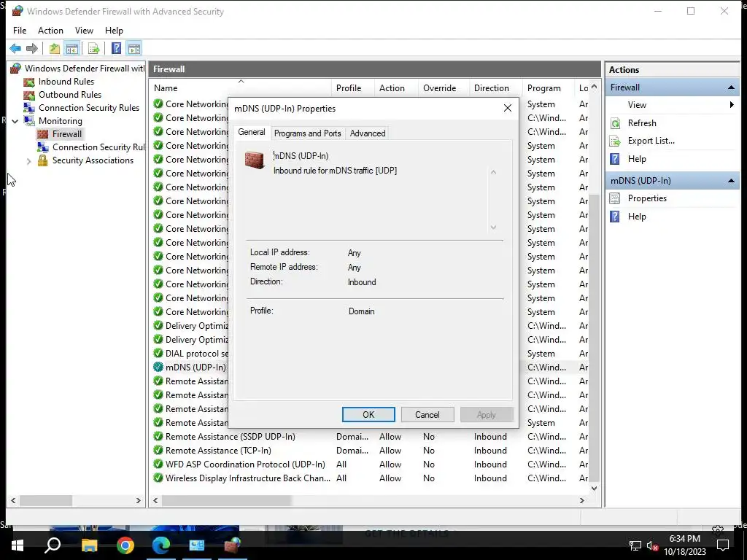Click OK in the properties dialog
747x560 pixels.
[x=368, y=415]
